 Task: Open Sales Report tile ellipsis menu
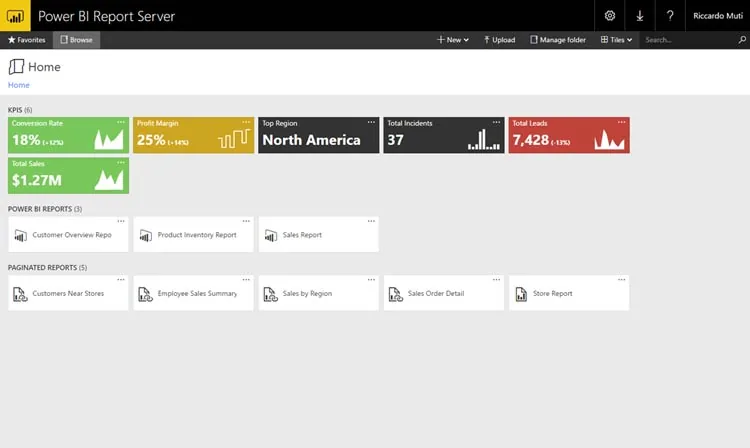(371, 221)
